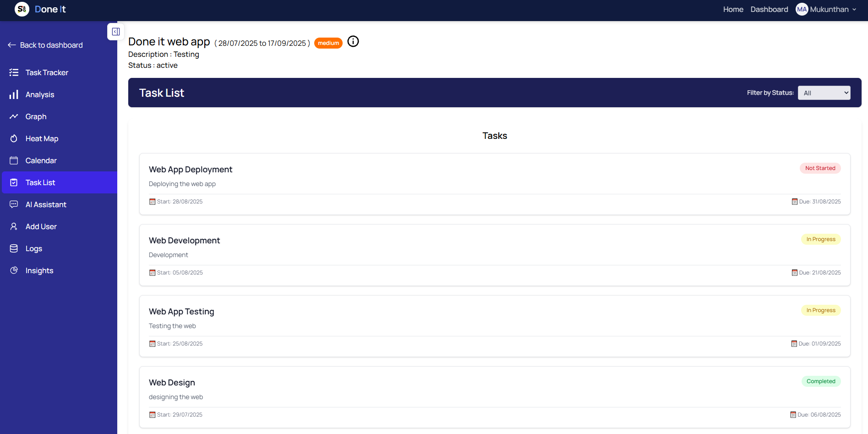Open the Web Development task title
The image size is (868, 434).
point(184,241)
